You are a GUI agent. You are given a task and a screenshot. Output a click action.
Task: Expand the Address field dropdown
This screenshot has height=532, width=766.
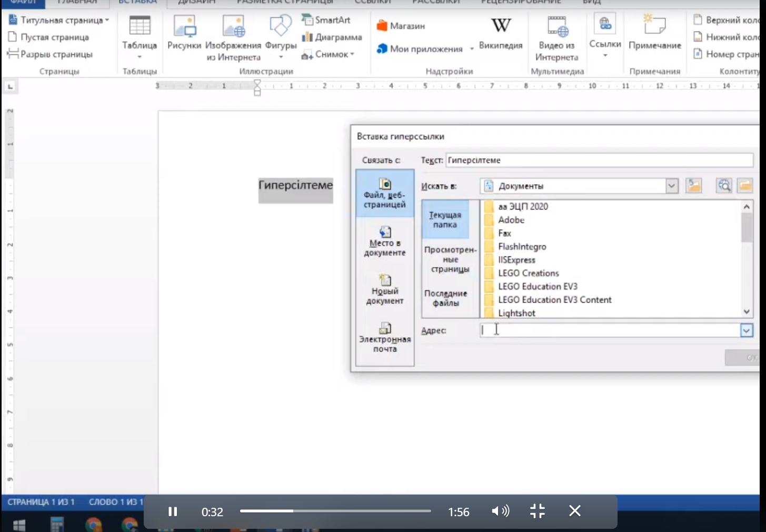coord(747,330)
